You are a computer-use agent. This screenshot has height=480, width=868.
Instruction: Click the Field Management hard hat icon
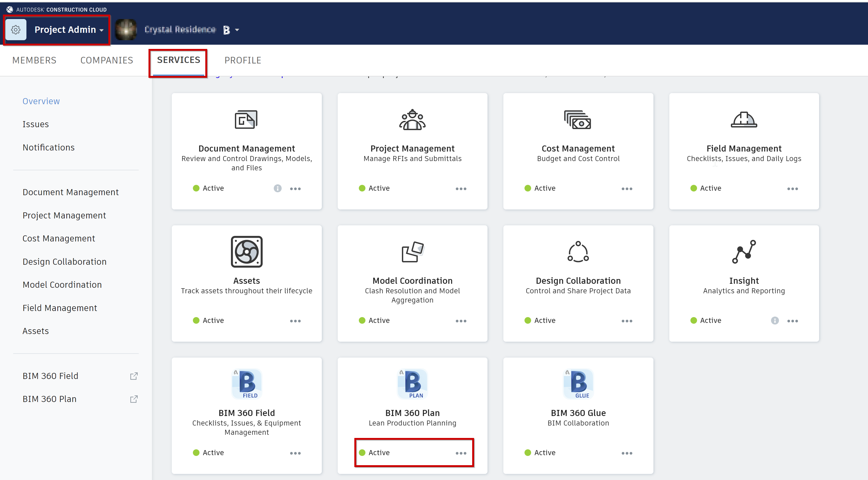pyautogui.click(x=744, y=120)
